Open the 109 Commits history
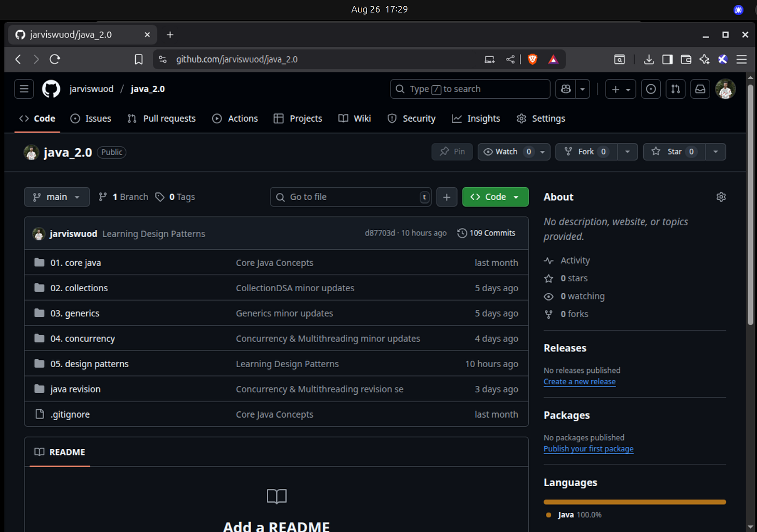 (486, 233)
